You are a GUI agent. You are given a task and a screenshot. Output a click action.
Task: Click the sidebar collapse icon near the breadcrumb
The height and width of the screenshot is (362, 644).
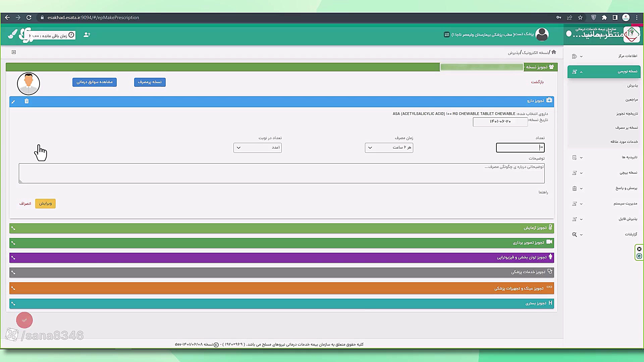[x=14, y=52]
